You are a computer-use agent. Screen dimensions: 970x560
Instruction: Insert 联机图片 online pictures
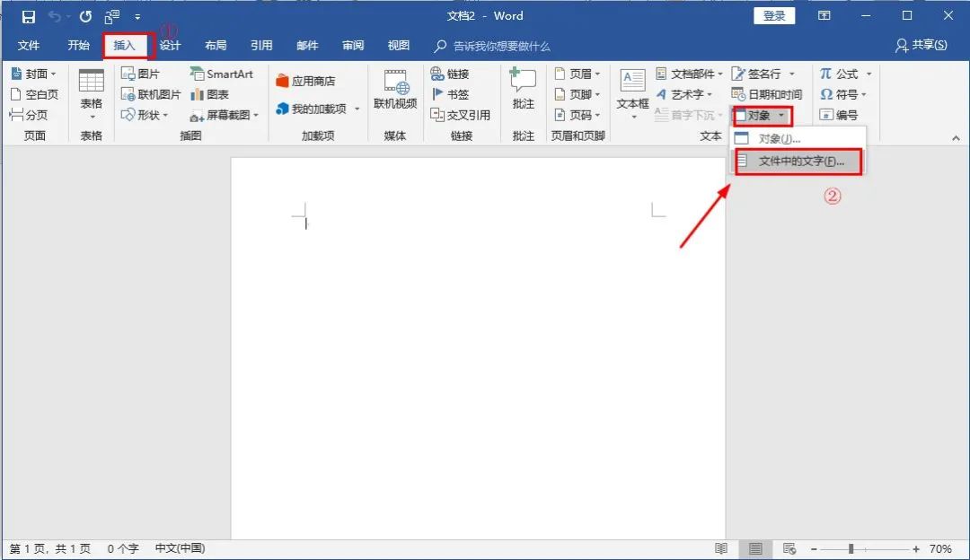pyautogui.click(x=150, y=94)
